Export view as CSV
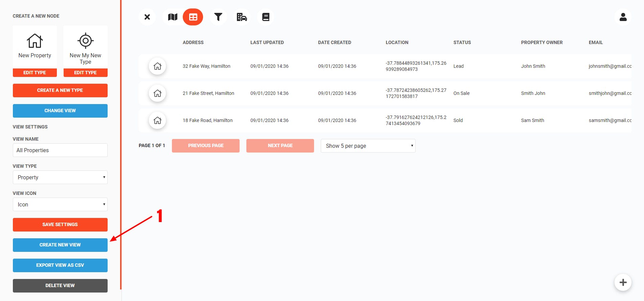644x301 pixels. (60, 265)
